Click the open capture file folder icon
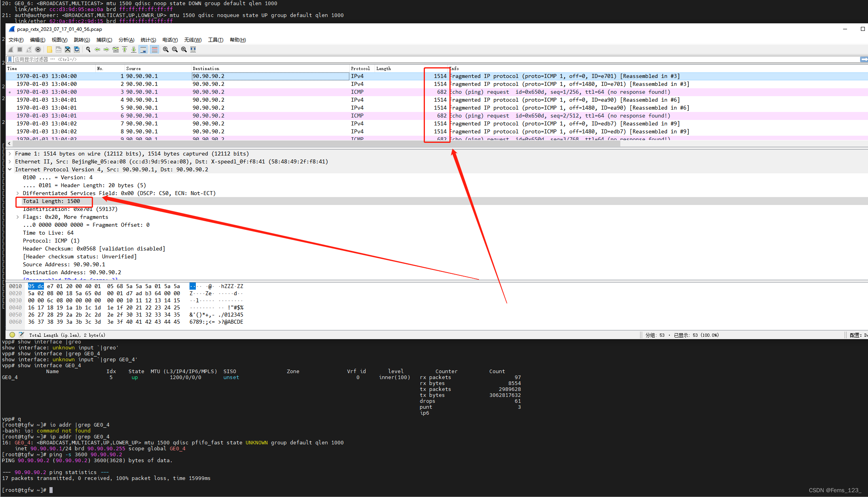 pos(49,49)
